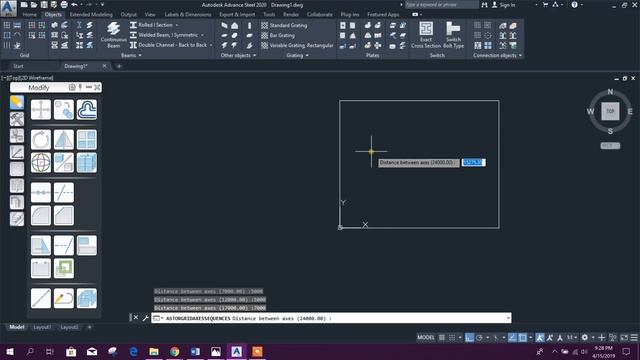The image size is (640, 360).
Task: Switch to the Start document tab
Action: click(18, 66)
